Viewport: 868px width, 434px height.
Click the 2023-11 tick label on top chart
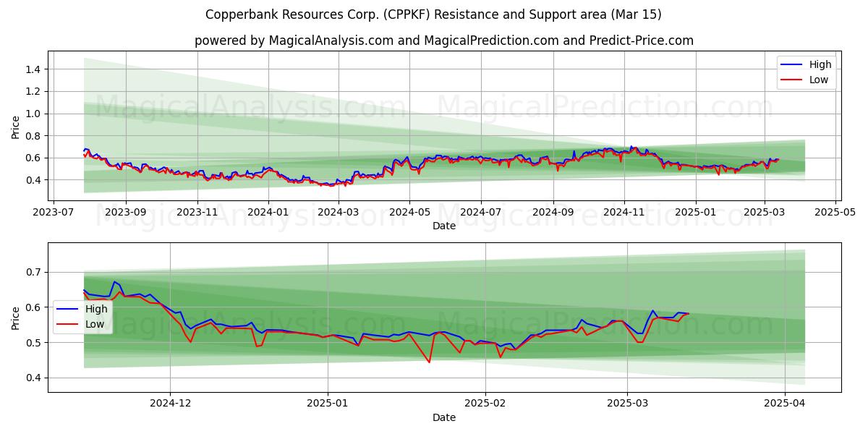pyautogui.click(x=197, y=213)
